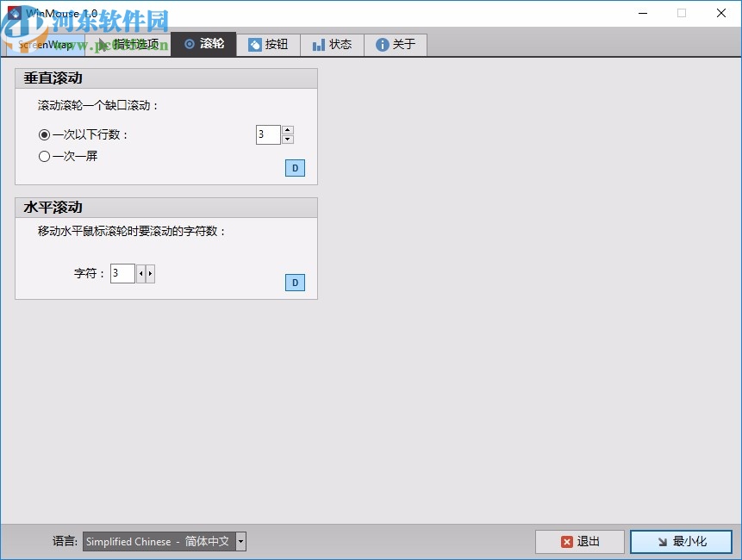The width and height of the screenshot is (742, 560).
Task: Click the 退出 button
Action: [x=580, y=542]
